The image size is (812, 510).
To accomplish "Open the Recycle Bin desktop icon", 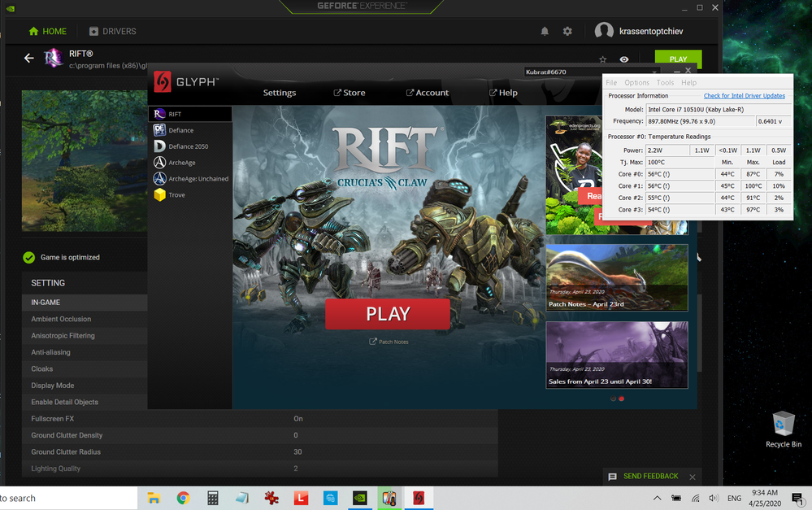I will pyautogui.click(x=783, y=429).
